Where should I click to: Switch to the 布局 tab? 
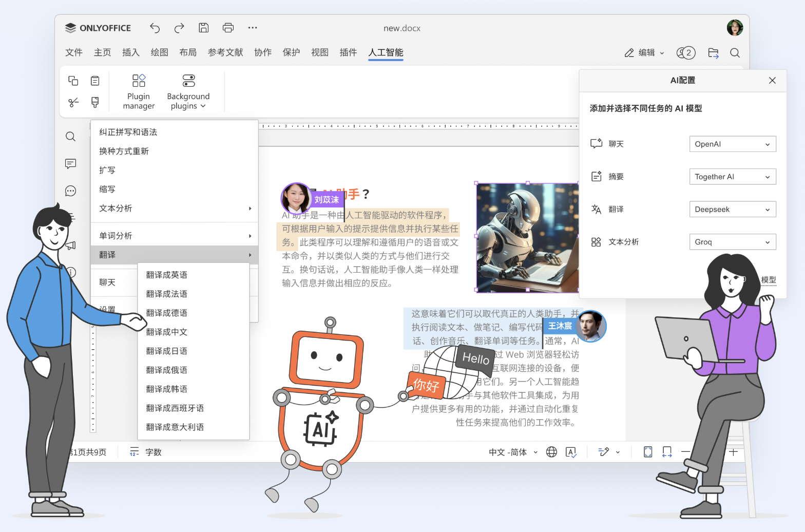point(188,52)
